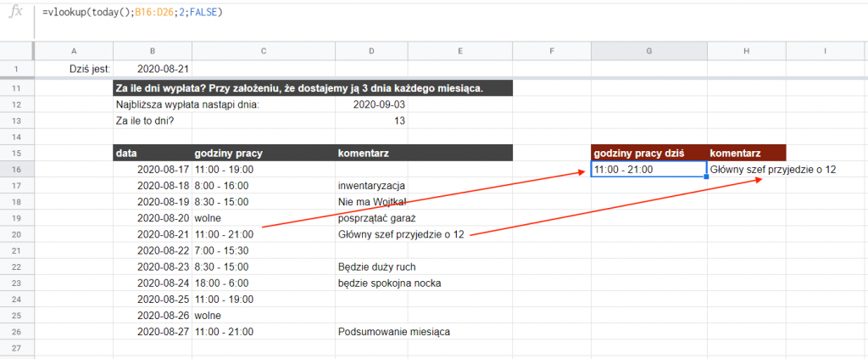Viewport: 868px width, 359px height.
Task: Click the 'godziny pracy' table header
Action: (263, 153)
